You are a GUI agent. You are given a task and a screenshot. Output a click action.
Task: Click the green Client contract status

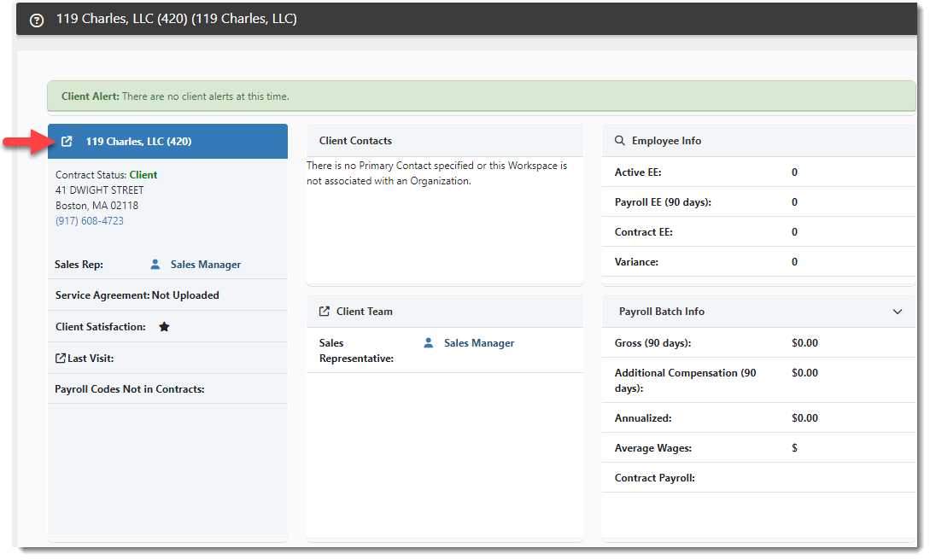[x=143, y=175]
